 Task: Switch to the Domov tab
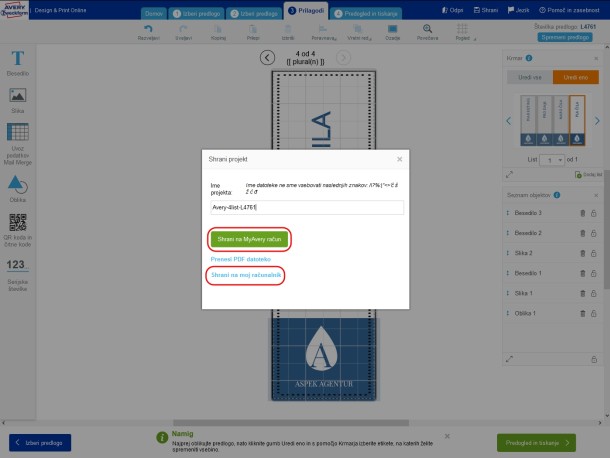(x=154, y=14)
